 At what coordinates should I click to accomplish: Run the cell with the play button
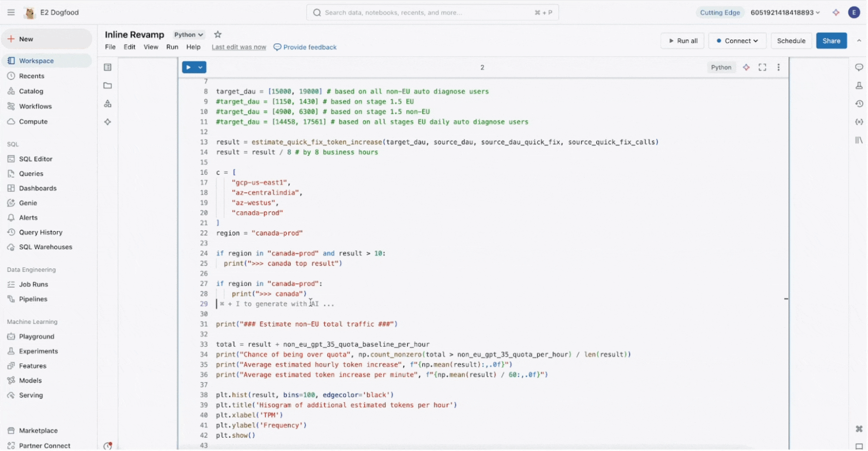coord(189,67)
